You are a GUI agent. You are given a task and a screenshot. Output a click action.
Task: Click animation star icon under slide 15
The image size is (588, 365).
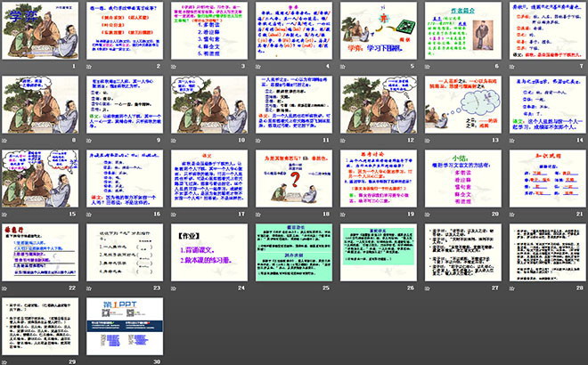coord(4,215)
